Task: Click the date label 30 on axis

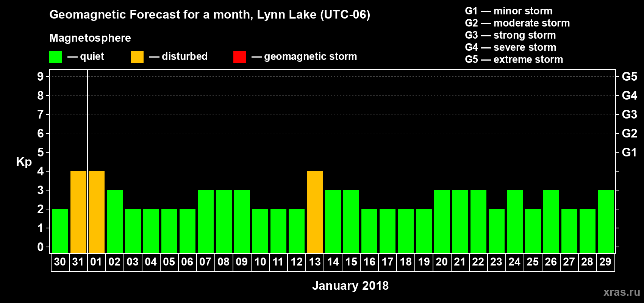Action: tap(60, 262)
